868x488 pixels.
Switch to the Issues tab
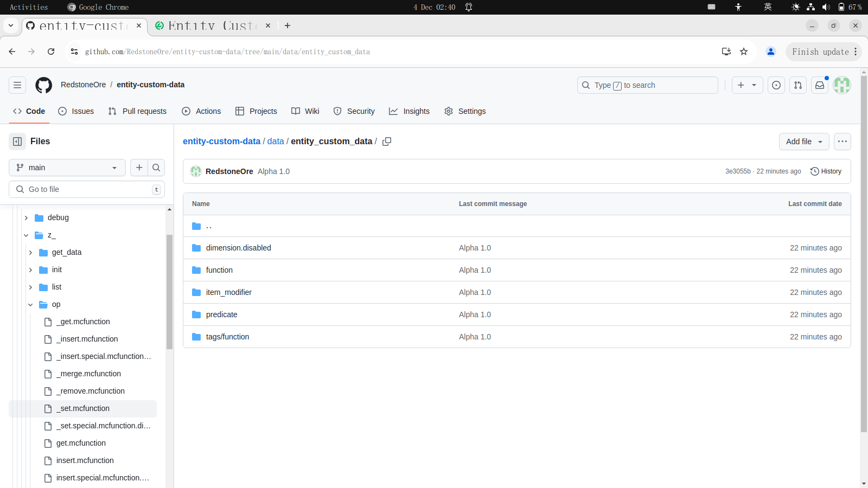coord(76,111)
